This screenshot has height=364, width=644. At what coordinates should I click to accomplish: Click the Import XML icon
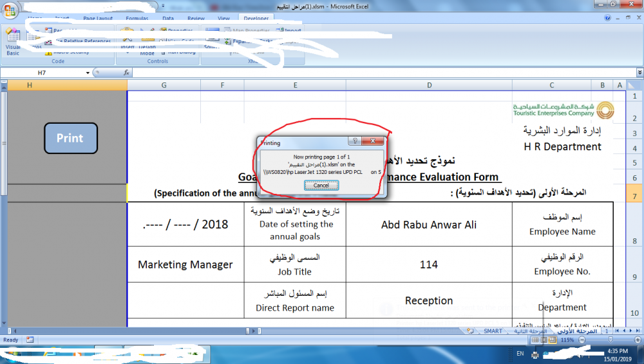[280, 30]
